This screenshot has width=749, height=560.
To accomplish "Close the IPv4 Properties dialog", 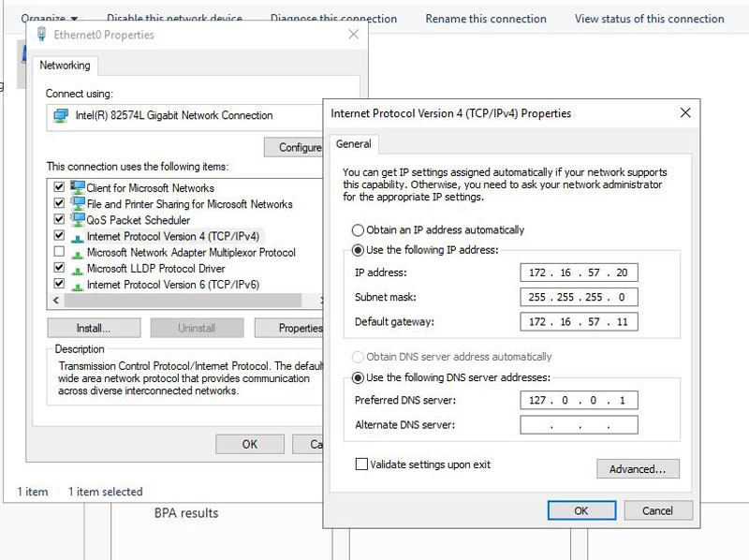I will coord(685,112).
